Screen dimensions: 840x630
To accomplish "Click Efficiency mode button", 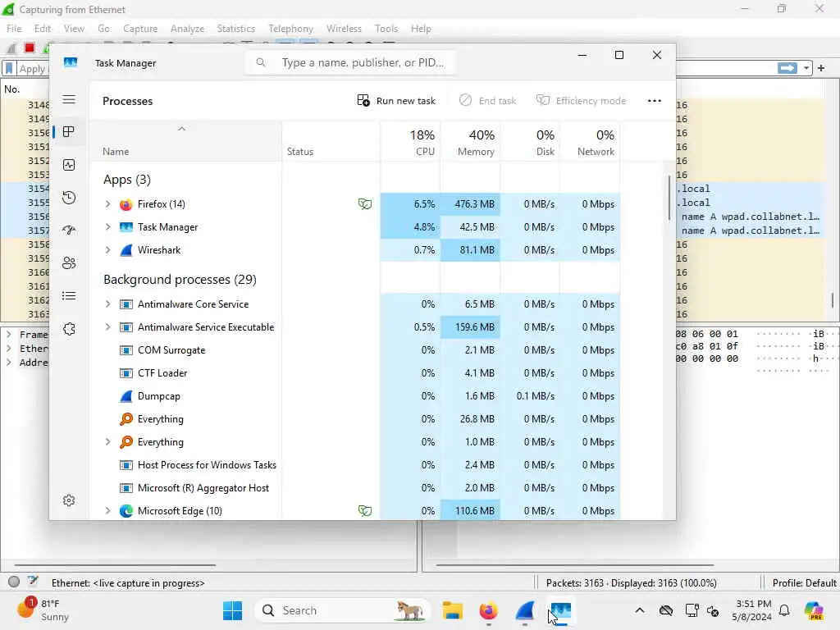I will click(582, 101).
